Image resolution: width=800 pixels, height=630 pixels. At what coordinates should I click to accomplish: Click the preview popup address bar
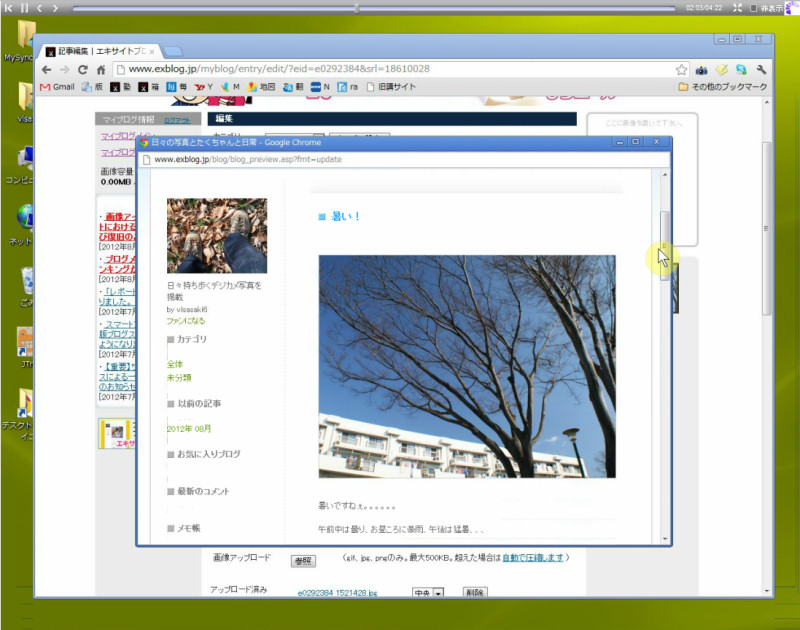tap(403, 159)
